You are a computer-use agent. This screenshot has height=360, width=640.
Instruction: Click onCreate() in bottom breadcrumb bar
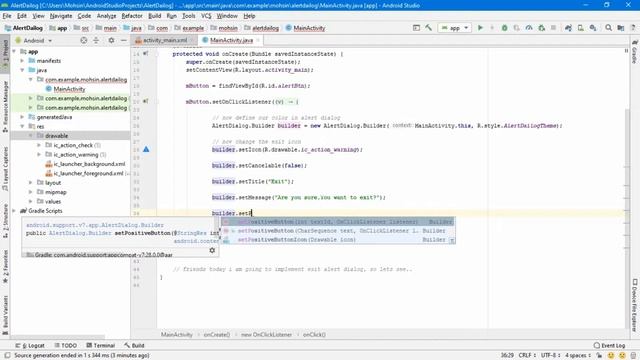[216, 335]
